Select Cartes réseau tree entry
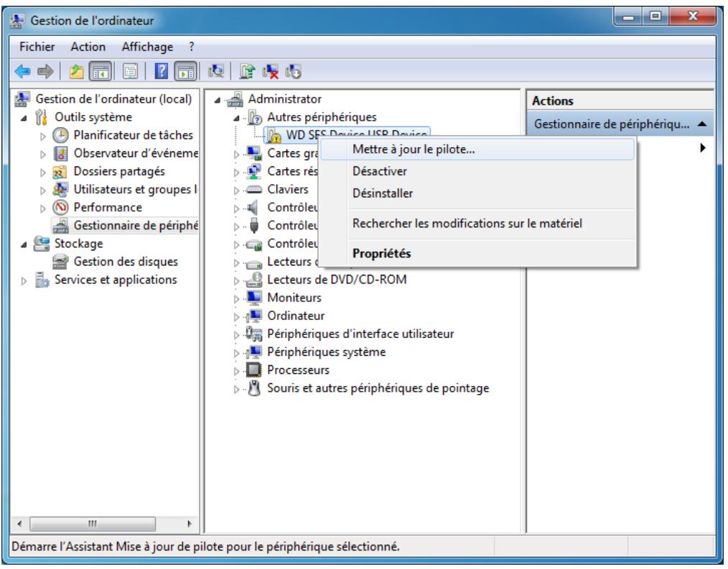The height and width of the screenshot is (569, 728). click(292, 171)
